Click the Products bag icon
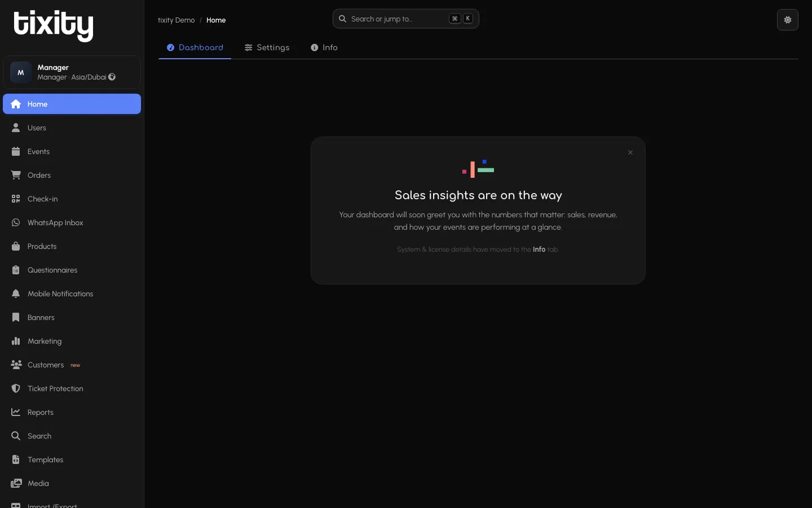Image resolution: width=812 pixels, height=508 pixels. pyautogui.click(x=16, y=246)
